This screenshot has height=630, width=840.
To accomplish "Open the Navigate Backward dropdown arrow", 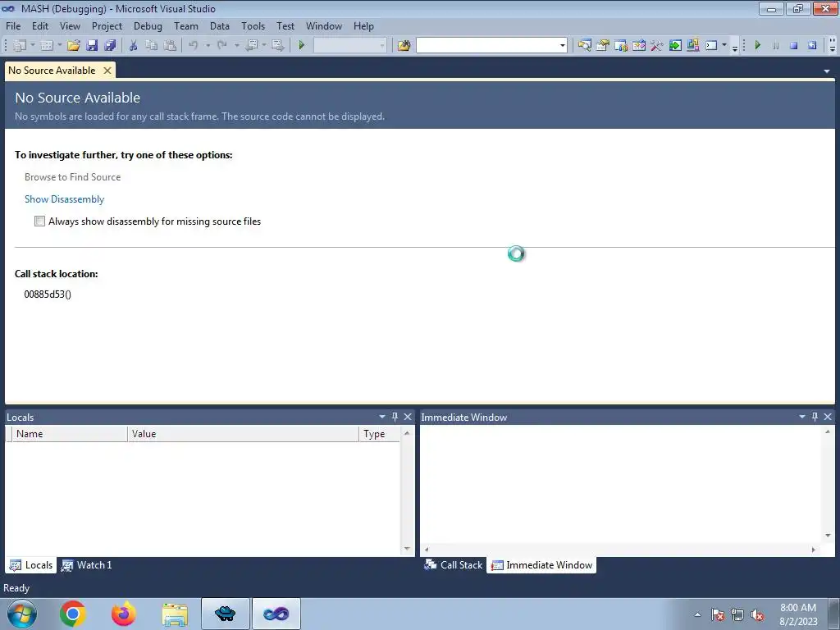I will [264, 46].
